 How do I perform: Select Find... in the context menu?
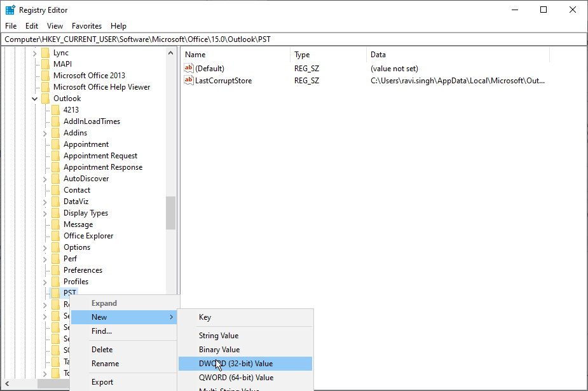click(124, 331)
